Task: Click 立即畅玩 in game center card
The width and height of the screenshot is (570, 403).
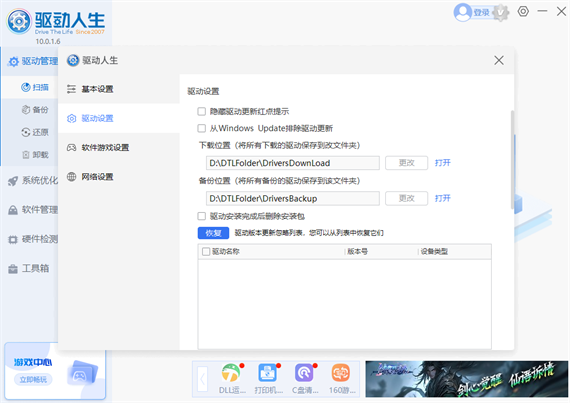Action: (x=33, y=380)
